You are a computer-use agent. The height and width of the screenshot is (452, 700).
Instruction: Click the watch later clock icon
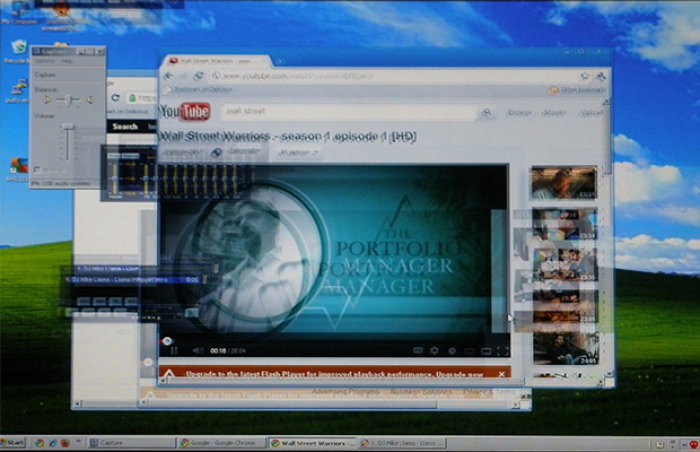(452, 352)
